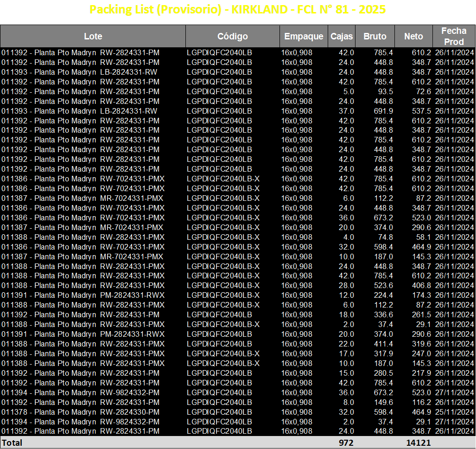
Task: Click the Bruto column header
Action: click(375, 36)
